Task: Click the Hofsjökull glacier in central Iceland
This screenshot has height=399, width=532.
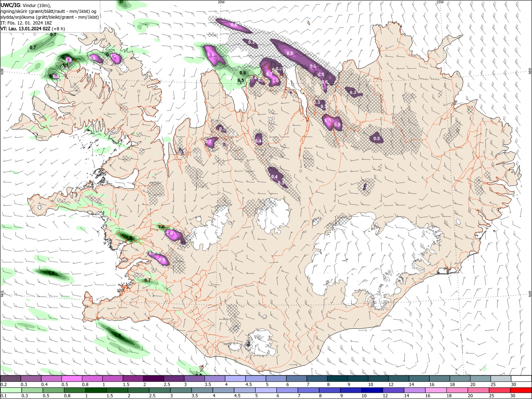Action: click(273, 216)
